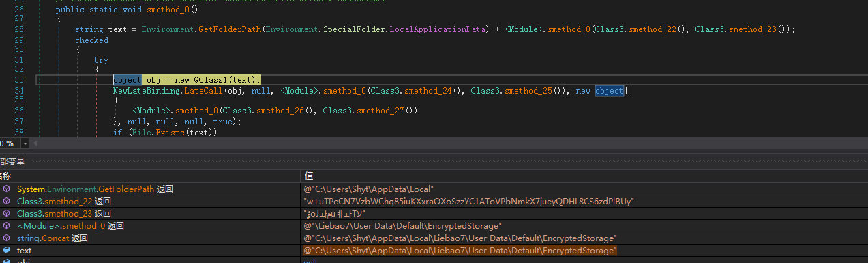The height and width of the screenshot is (263, 868).
Task: Click the value @"C:\Users\Shyt\AppData\Local"
Action: pos(369,189)
